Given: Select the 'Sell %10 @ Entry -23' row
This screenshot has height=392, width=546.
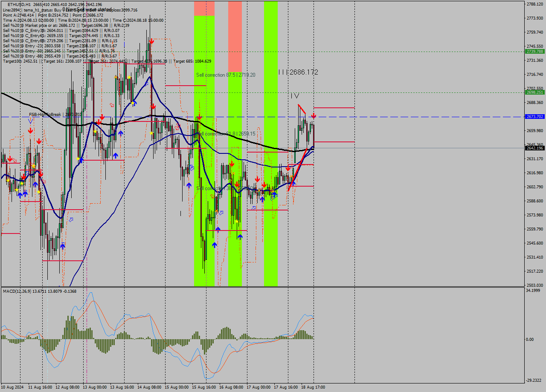Looking at the screenshot, I should point(60,46).
